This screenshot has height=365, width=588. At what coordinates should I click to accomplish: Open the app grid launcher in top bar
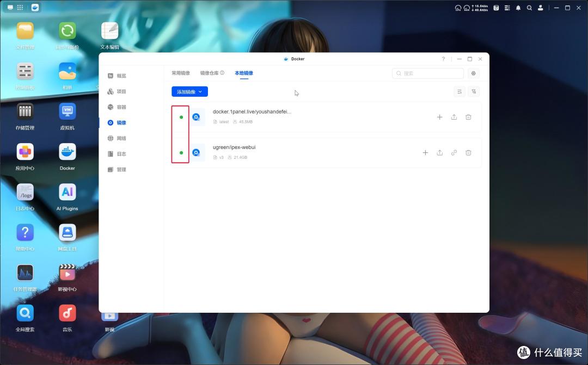pos(20,8)
